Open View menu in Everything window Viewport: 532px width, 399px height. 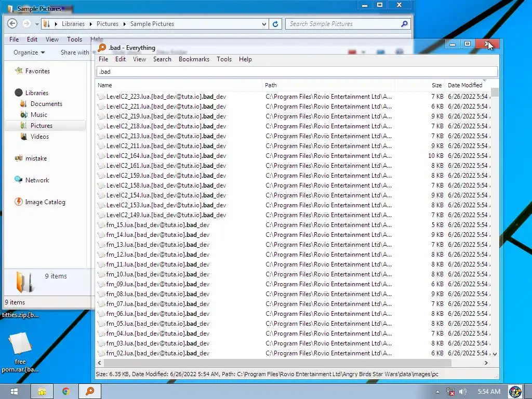click(x=139, y=59)
